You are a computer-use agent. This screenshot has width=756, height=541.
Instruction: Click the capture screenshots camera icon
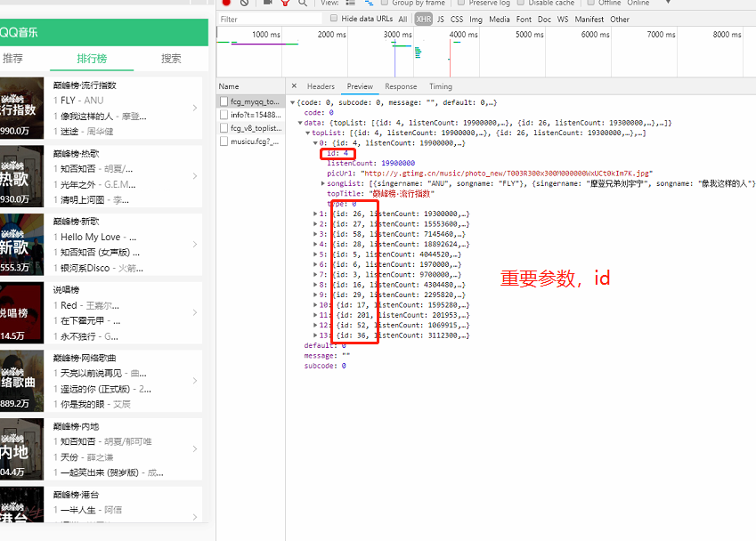coord(268,3)
